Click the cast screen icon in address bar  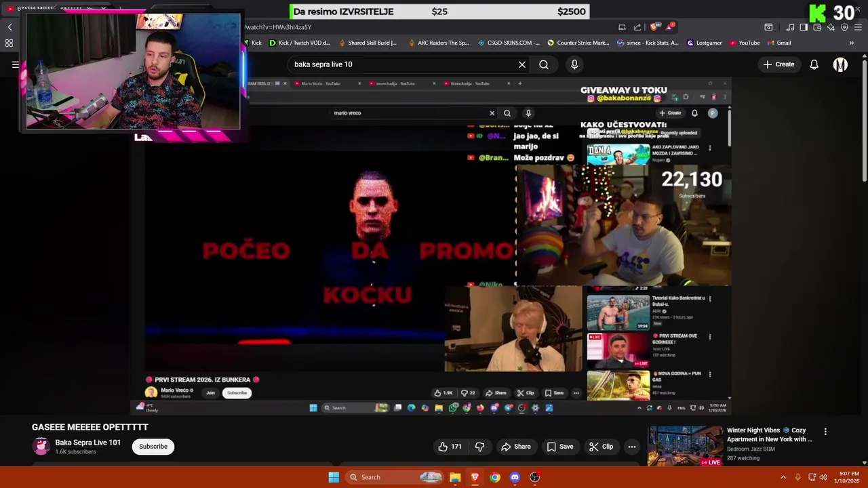622,27
